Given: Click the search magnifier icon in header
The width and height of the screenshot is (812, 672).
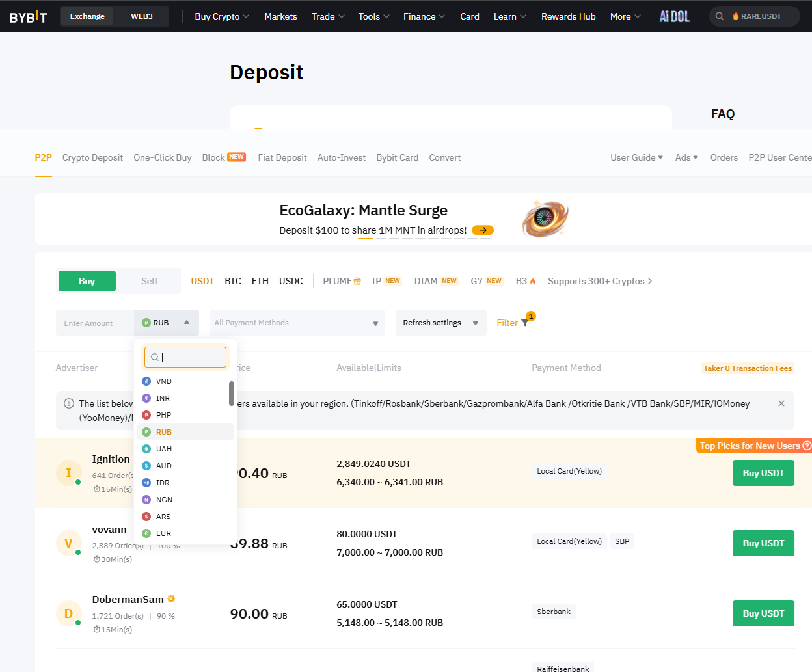Looking at the screenshot, I should pyautogui.click(x=720, y=16).
